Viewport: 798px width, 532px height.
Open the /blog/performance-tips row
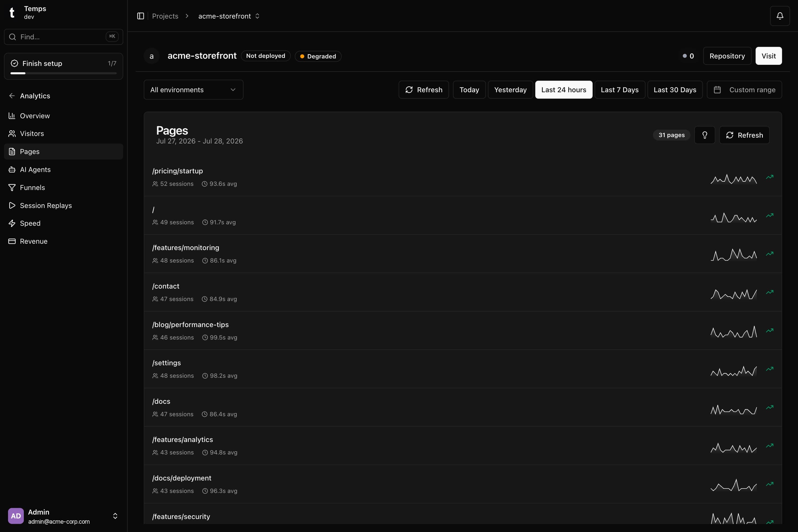[463, 330]
